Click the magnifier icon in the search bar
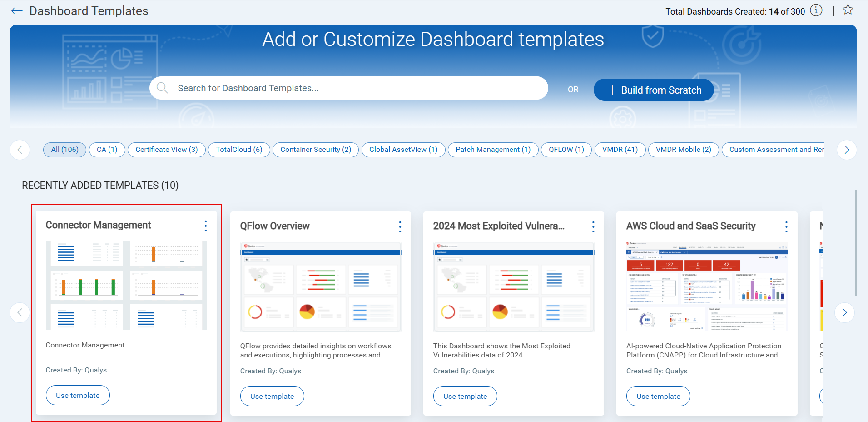Viewport: 868px width, 422px height. (162, 88)
